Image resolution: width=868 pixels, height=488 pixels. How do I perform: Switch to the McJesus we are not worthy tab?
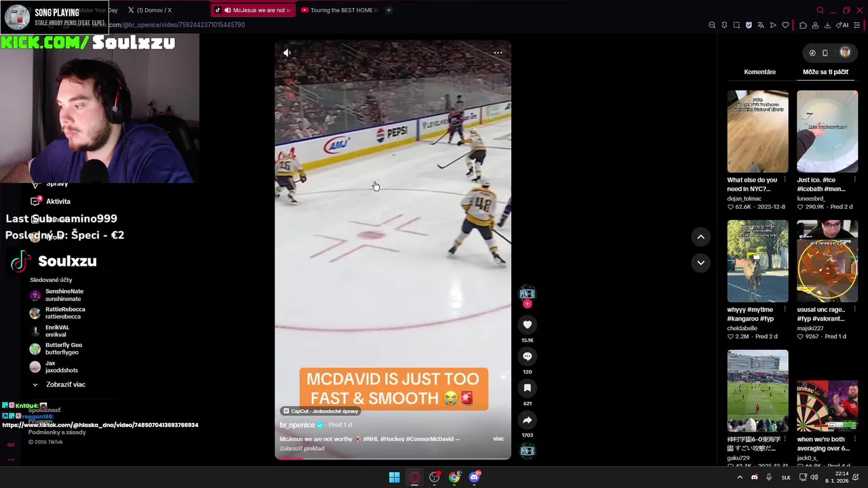pyautogui.click(x=253, y=10)
